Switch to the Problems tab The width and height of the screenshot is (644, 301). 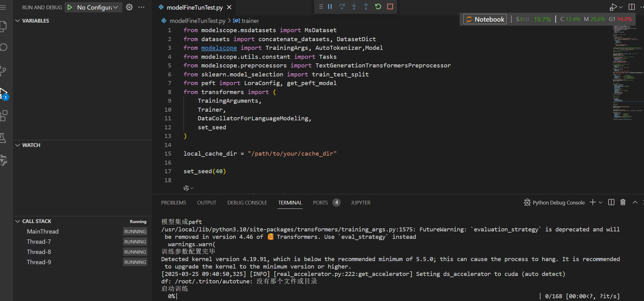pyautogui.click(x=174, y=203)
